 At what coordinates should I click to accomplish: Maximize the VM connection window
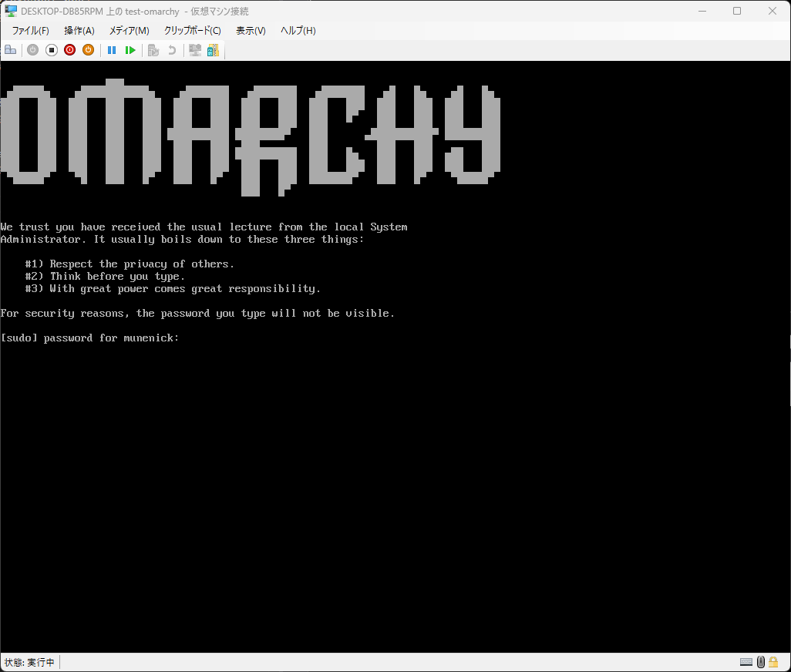[737, 11]
